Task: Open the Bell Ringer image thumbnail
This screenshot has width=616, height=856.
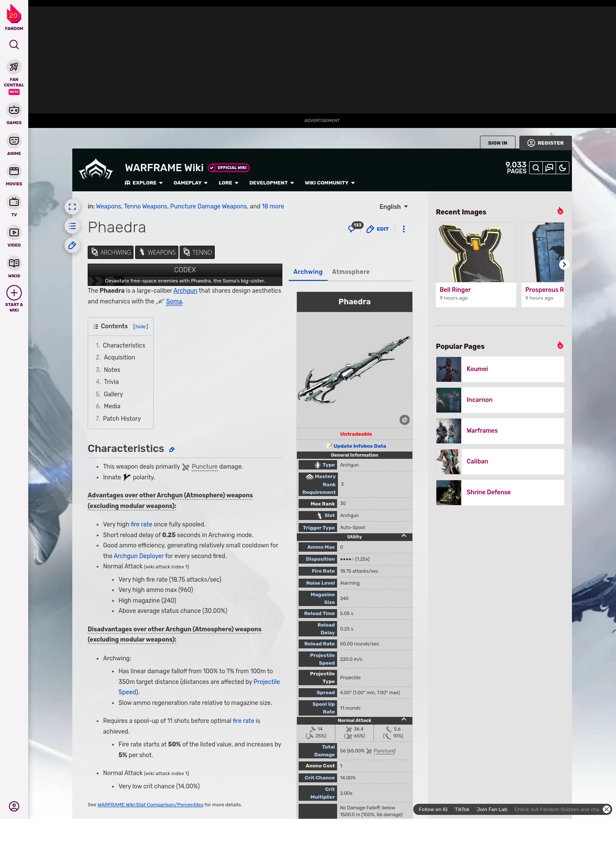Action: [x=476, y=252]
